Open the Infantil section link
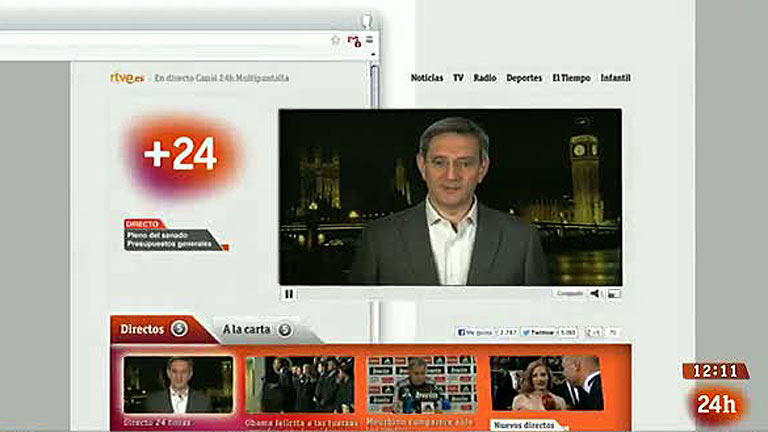The image size is (768, 432). click(x=615, y=78)
